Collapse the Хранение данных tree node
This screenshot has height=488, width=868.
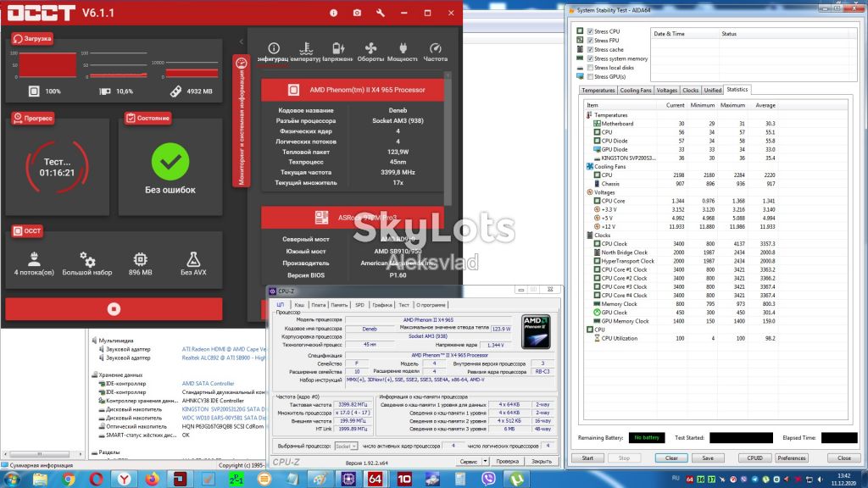click(x=94, y=375)
